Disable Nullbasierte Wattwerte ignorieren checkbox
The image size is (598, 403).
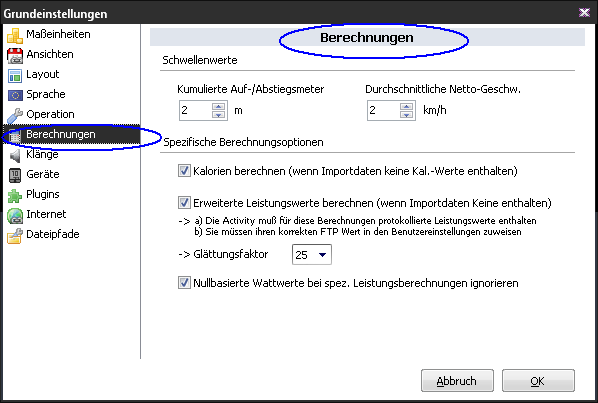point(184,283)
